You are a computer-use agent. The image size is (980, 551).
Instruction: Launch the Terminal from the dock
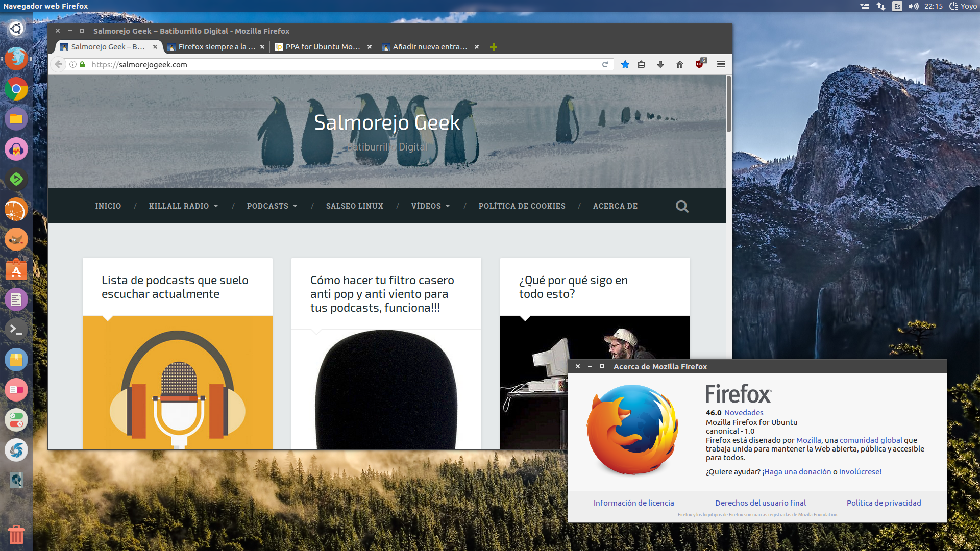point(16,330)
